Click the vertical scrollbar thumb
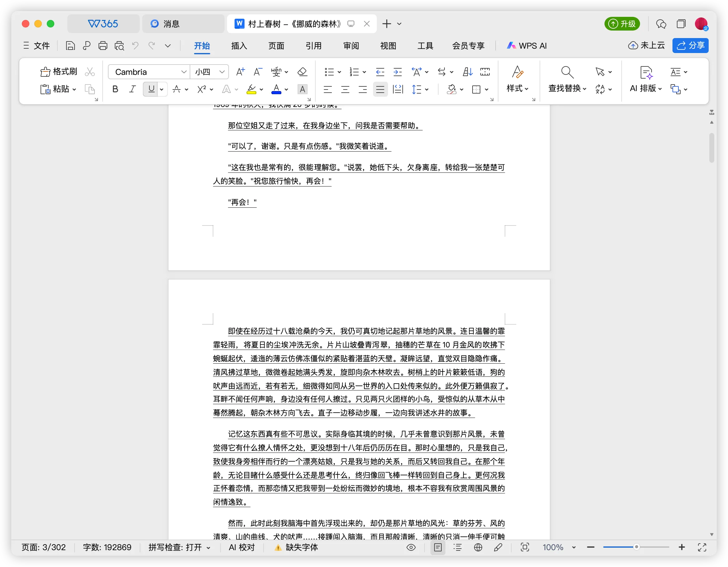The height and width of the screenshot is (567, 728). 711,148
